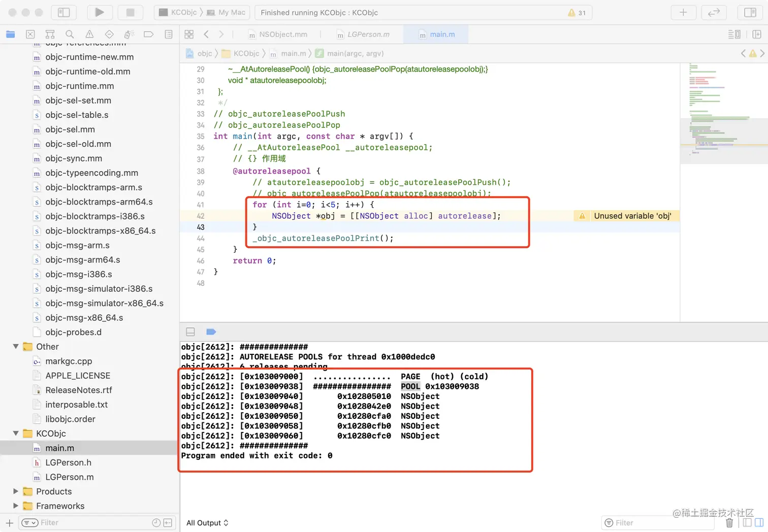Open objc project jump bar menu
The width and height of the screenshot is (768, 532).
point(199,53)
